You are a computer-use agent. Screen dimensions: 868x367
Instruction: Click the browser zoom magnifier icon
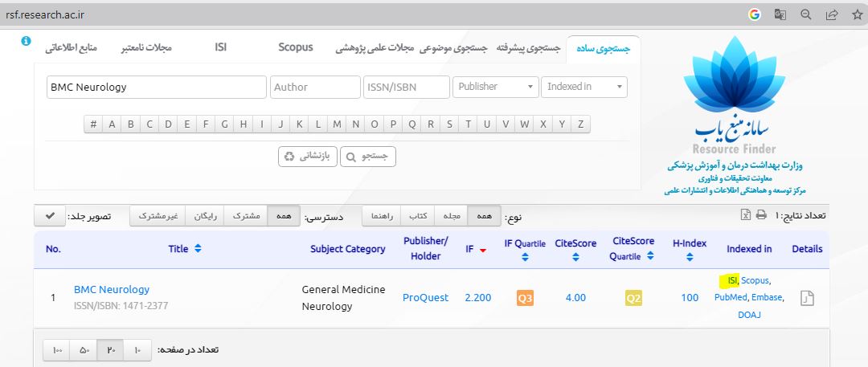[805, 14]
